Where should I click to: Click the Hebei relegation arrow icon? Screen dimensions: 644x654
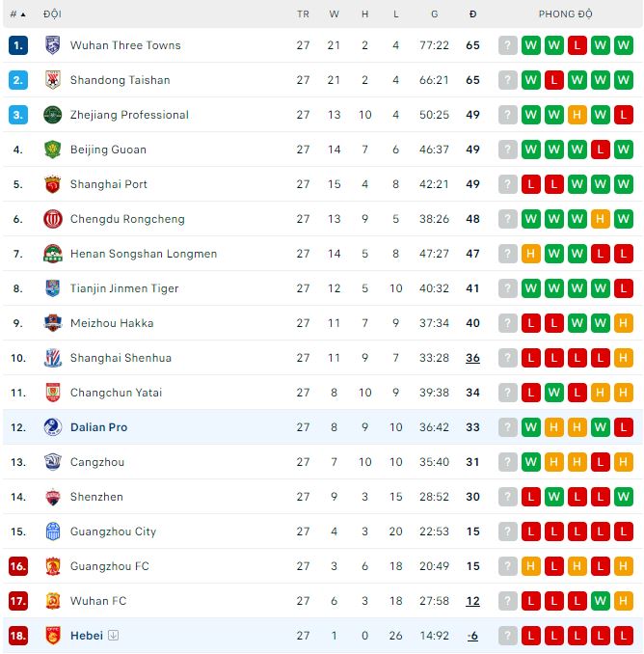point(114,636)
